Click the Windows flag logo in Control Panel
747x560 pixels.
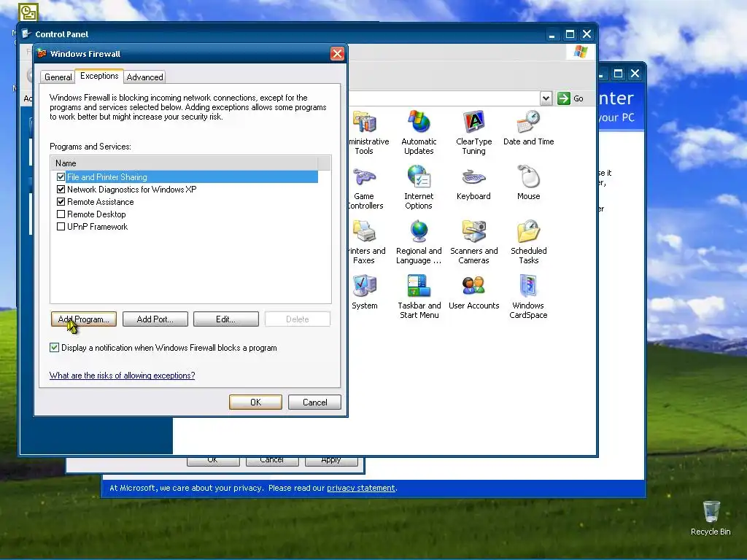point(580,52)
